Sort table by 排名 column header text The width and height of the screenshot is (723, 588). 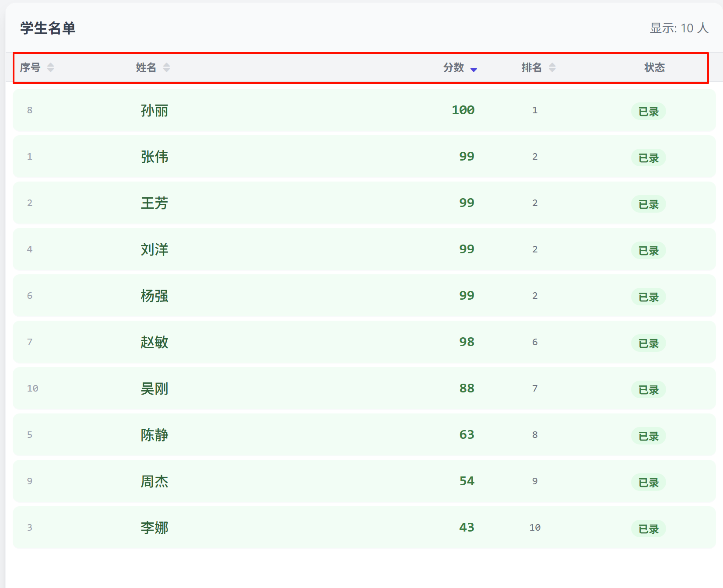[x=532, y=67]
